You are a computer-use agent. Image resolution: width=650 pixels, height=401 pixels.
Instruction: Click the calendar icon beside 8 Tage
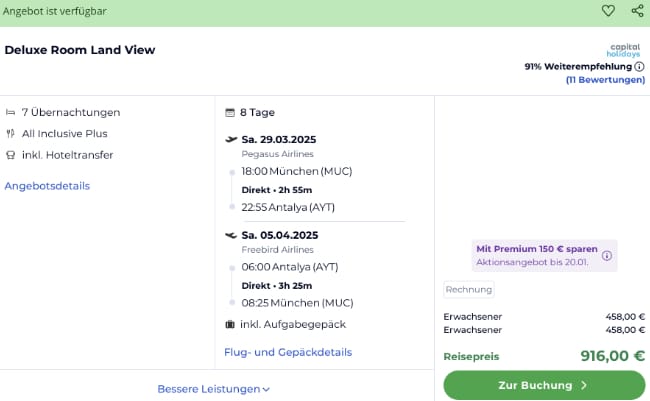pos(231,112)
